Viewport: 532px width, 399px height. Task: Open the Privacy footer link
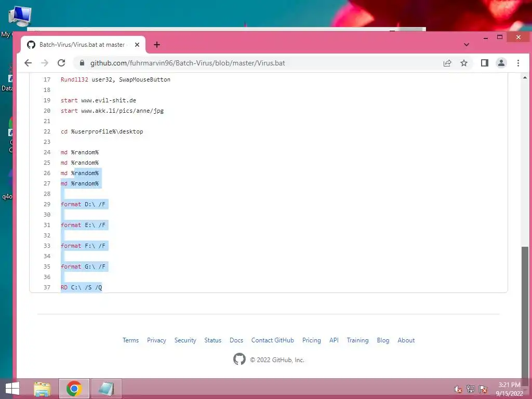(156, 340)
